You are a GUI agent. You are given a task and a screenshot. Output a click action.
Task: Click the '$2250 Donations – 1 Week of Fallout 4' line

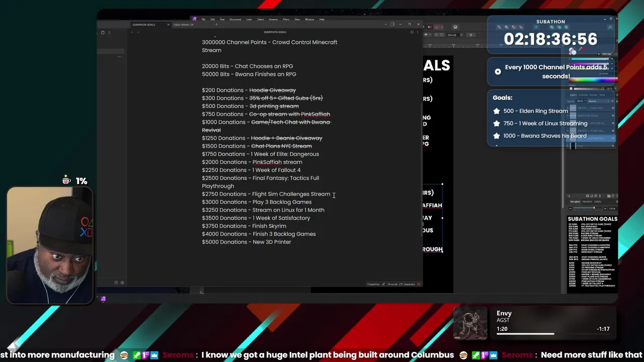click(251, 170)
